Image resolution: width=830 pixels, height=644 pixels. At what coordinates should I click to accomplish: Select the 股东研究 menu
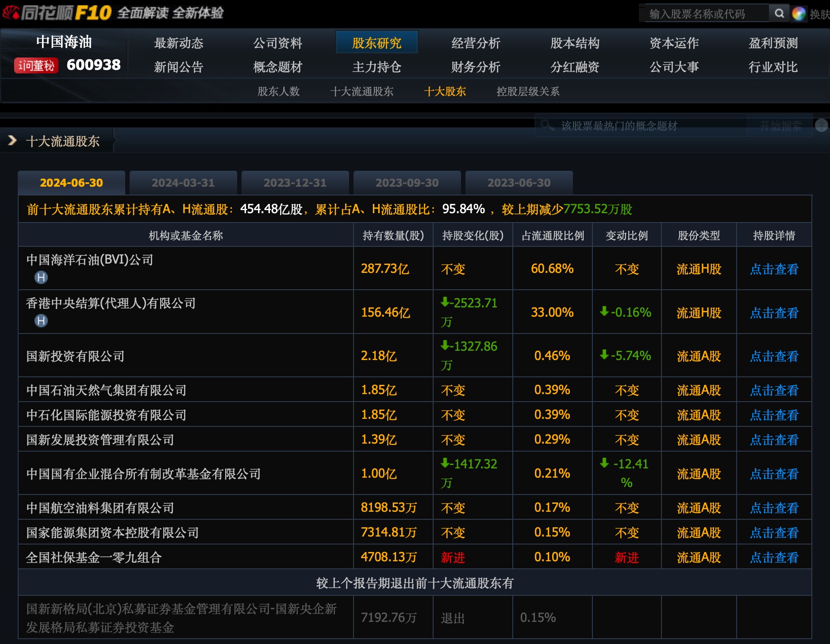377,42
